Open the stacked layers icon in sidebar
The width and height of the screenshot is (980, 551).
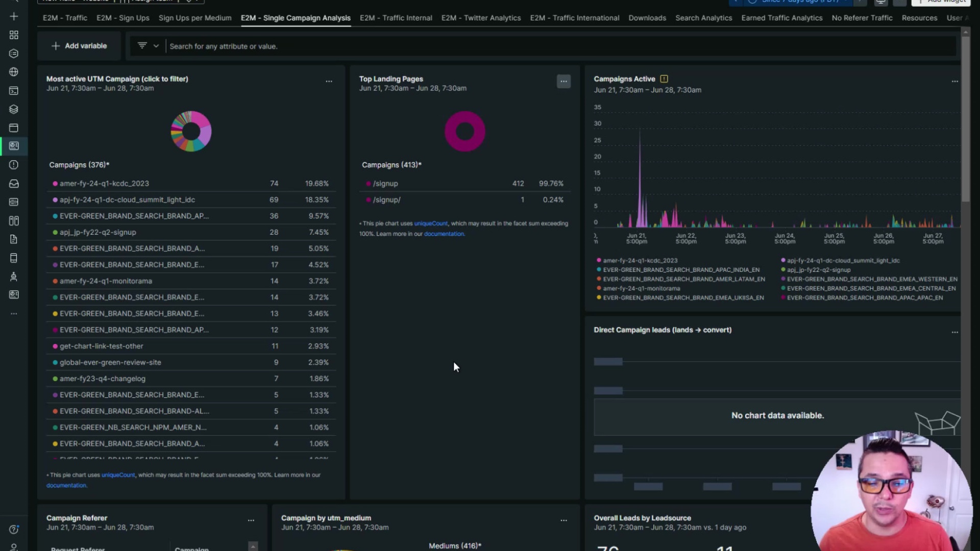tap(14, 109)
